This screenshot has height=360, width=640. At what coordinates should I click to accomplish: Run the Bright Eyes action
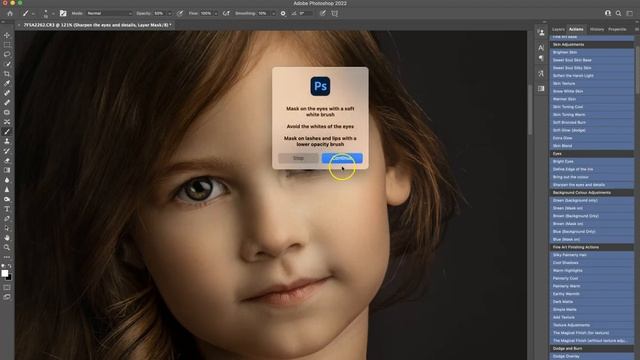click(x=591, y=161)
